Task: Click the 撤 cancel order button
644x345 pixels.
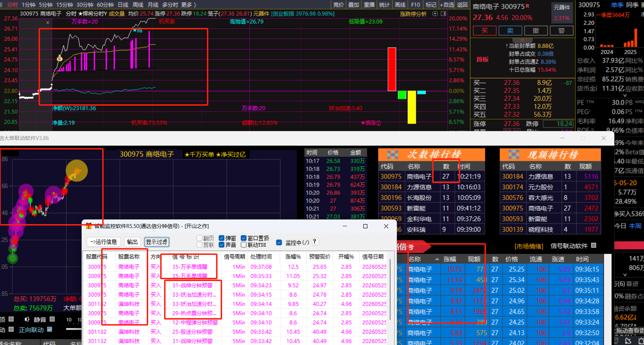Action: [x=536, y=31]
